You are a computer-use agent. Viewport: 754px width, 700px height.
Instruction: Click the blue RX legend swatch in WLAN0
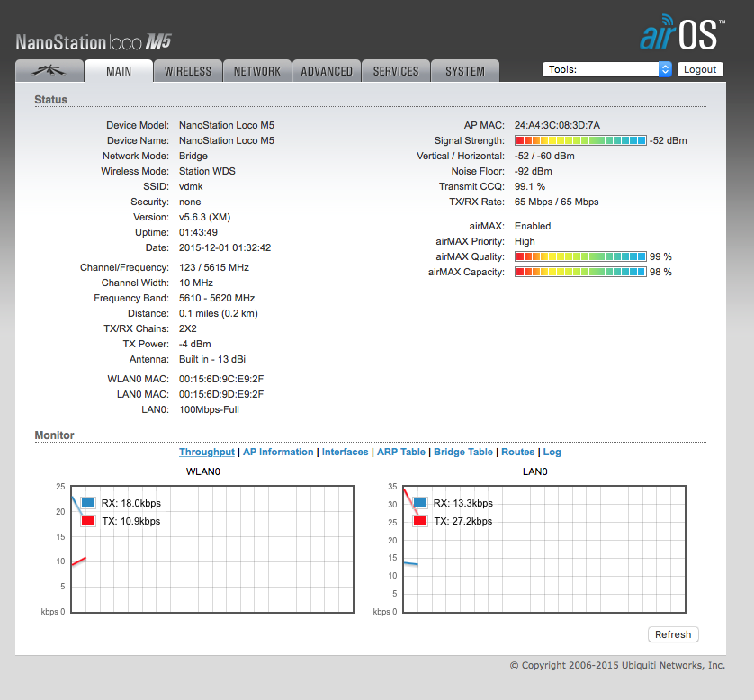pyautogui.click(x=88, y=504)
